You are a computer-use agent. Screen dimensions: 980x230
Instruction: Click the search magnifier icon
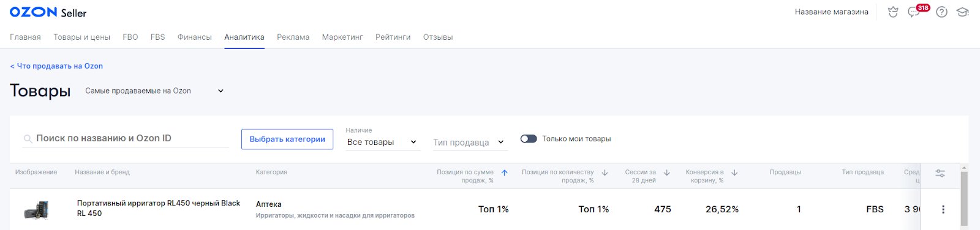(x=28, y=139)
